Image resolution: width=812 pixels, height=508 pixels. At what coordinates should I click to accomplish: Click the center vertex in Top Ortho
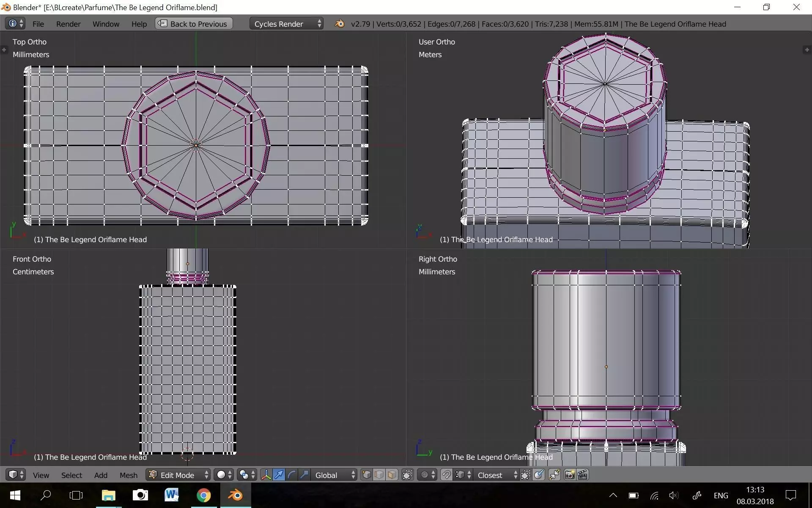(196, 145)
